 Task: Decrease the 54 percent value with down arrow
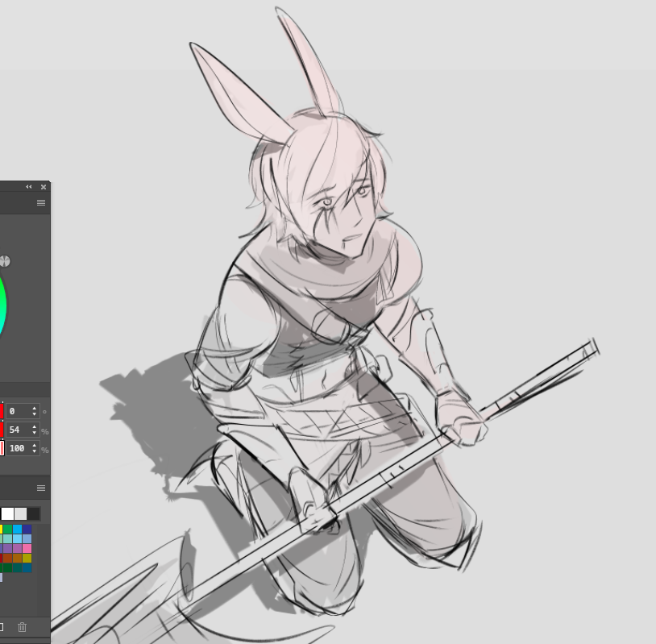[35, 433]
